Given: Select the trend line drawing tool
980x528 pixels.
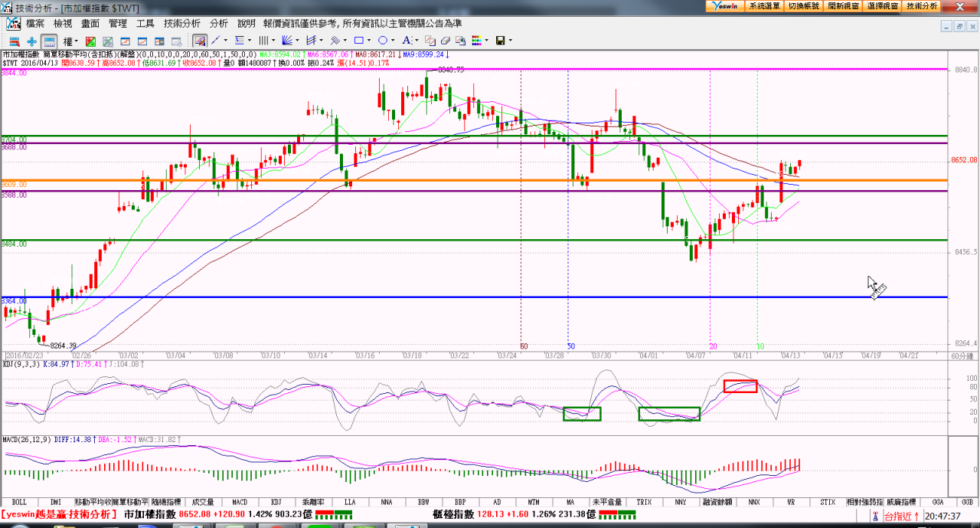Looking at the screenshot, I should pyautogui.click(x=216, y=41).
